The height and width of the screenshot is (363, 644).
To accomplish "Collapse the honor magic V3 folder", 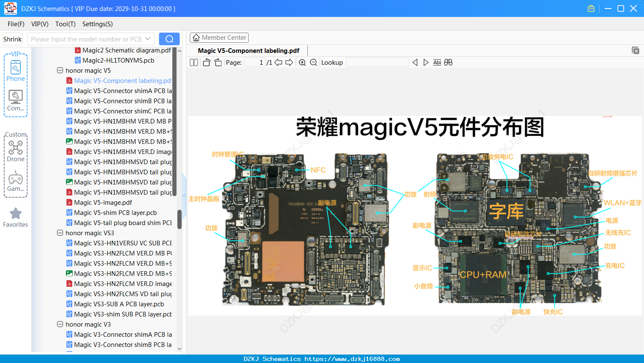I will 60,324.
